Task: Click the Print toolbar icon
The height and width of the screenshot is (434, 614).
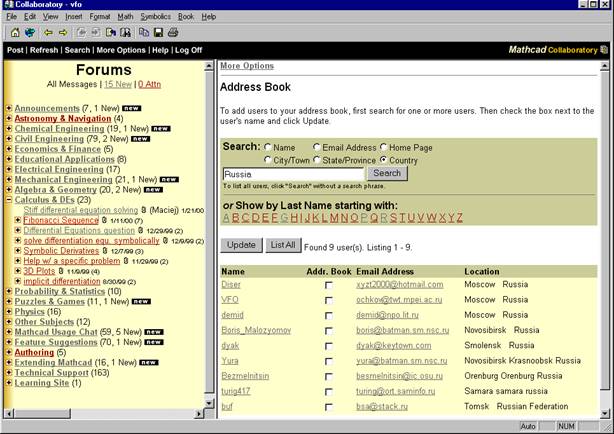Action: click(173, 33)
